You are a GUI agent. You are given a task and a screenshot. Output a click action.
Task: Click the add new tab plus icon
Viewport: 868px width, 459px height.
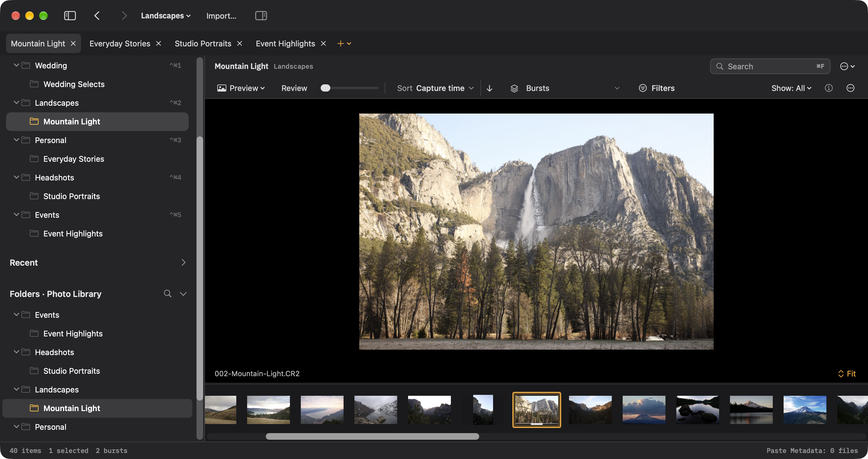pyautogui.click(x=340, y=43)
